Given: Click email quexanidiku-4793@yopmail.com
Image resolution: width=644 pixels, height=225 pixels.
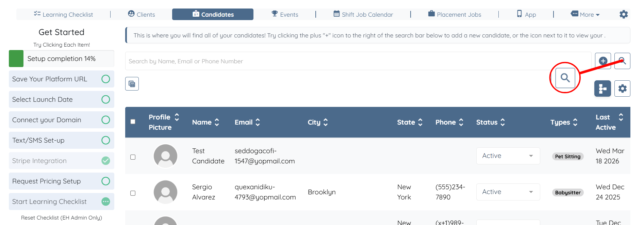Looking at the screenshot, I should click(265, 192).
